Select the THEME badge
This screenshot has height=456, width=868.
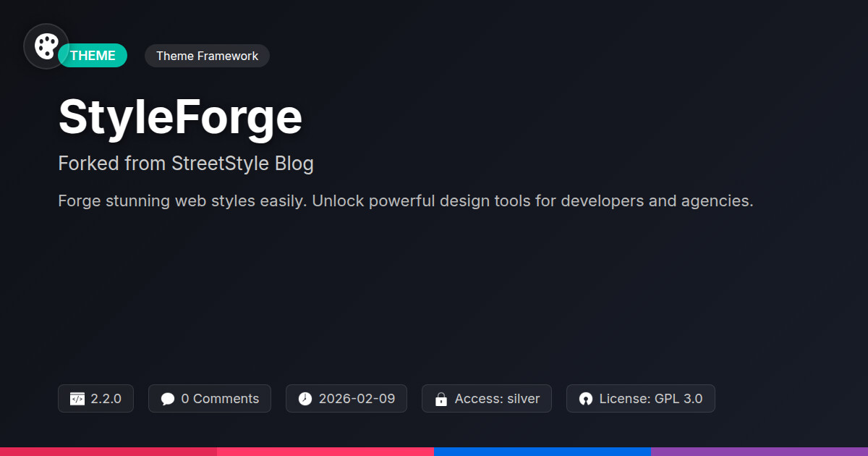click(93, 56)
